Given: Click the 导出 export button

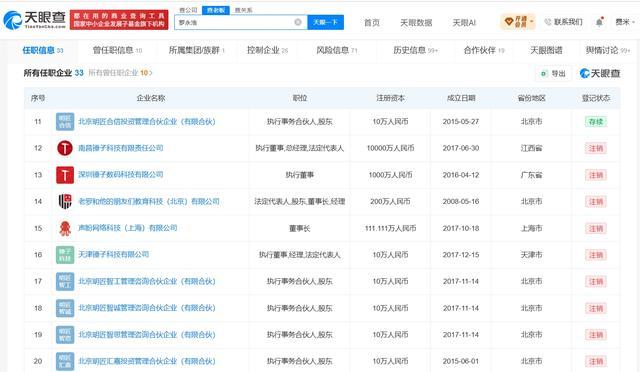Looking at the screenshot, I should point(553,74).
